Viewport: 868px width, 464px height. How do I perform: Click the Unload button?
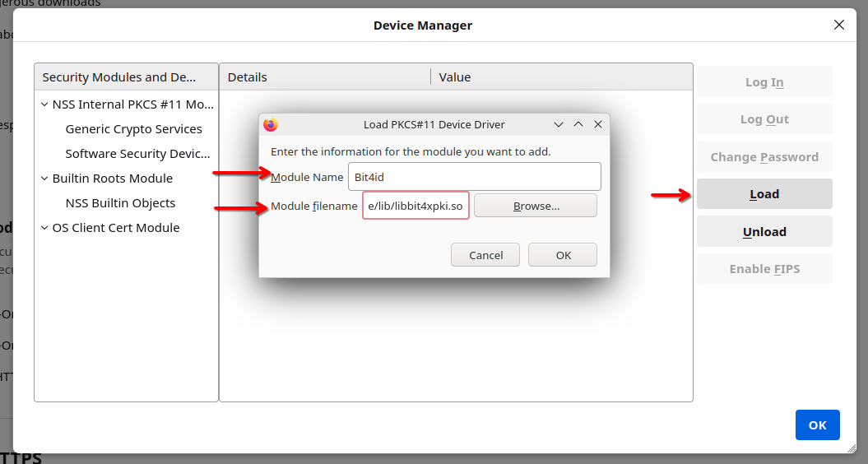764,231
